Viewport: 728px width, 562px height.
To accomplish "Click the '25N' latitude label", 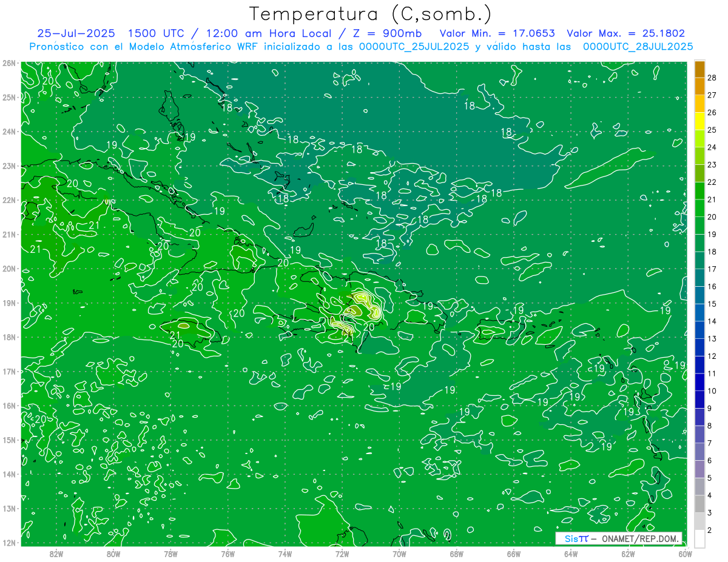I will tap(9, 97).
